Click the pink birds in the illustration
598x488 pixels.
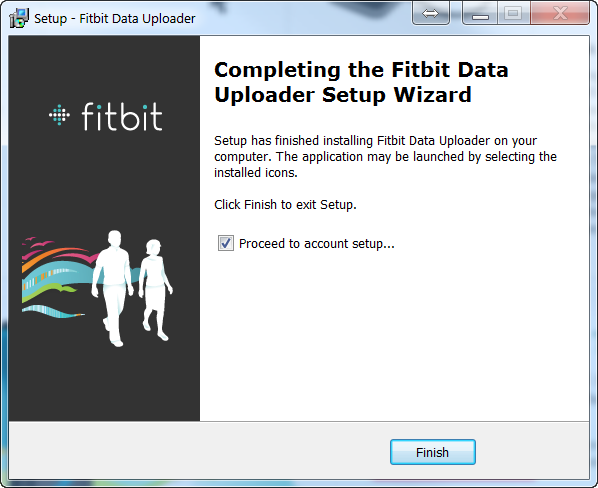tap(38, 242)
